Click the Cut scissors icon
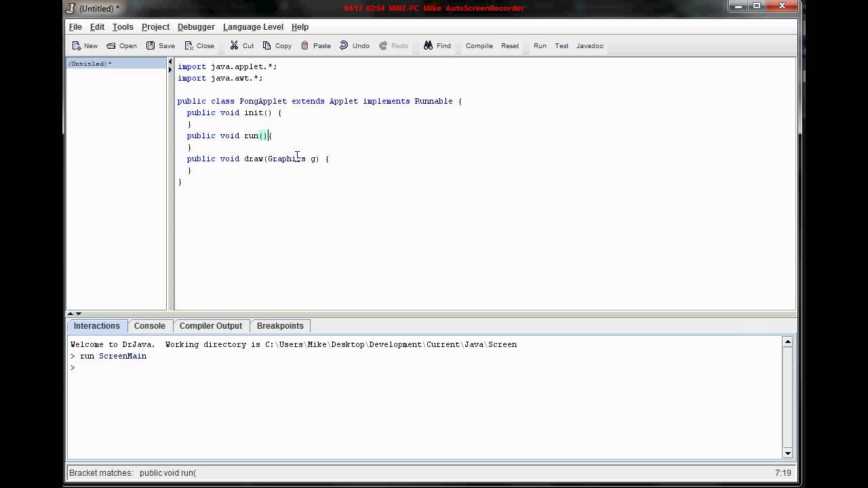Viewport: 868px width, 488px height. point(234,46)
